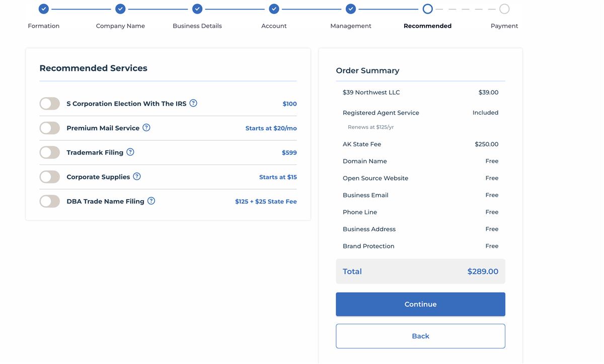Click '$39 Northwest LLC' order line
The width and height of the screenshot is (604, 364).
371,92
